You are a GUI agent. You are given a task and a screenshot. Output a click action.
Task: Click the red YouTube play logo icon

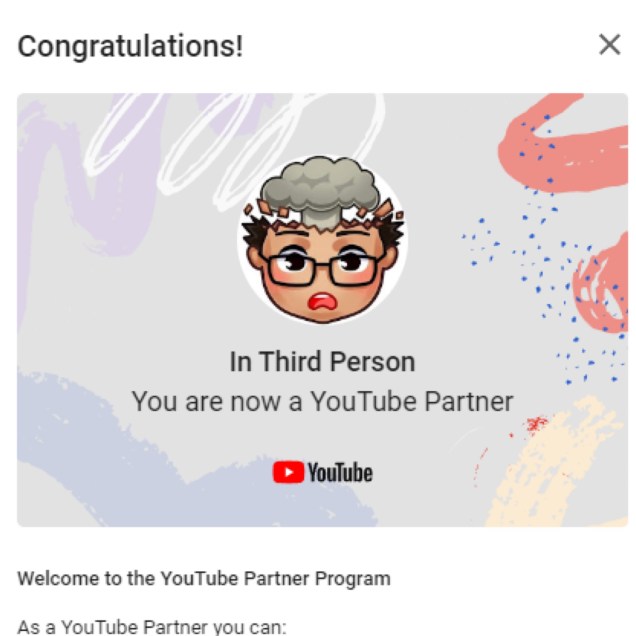click(288, 472)
